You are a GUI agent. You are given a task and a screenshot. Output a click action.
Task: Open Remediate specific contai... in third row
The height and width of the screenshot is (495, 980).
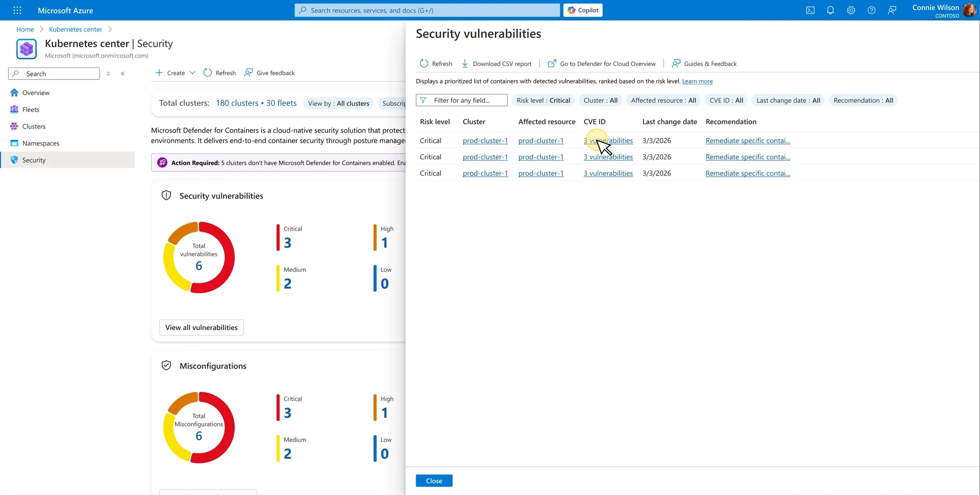click(748, 173)
